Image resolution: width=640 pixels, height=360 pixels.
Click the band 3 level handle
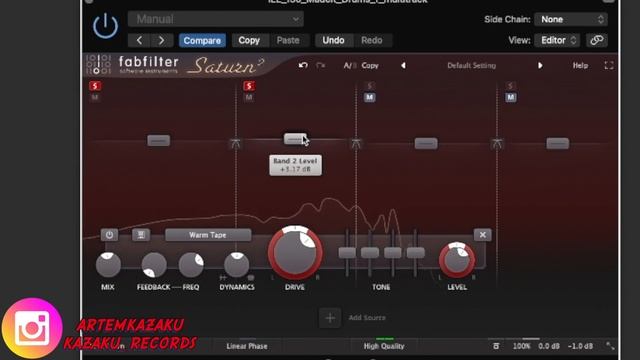(x=426, y=143)
